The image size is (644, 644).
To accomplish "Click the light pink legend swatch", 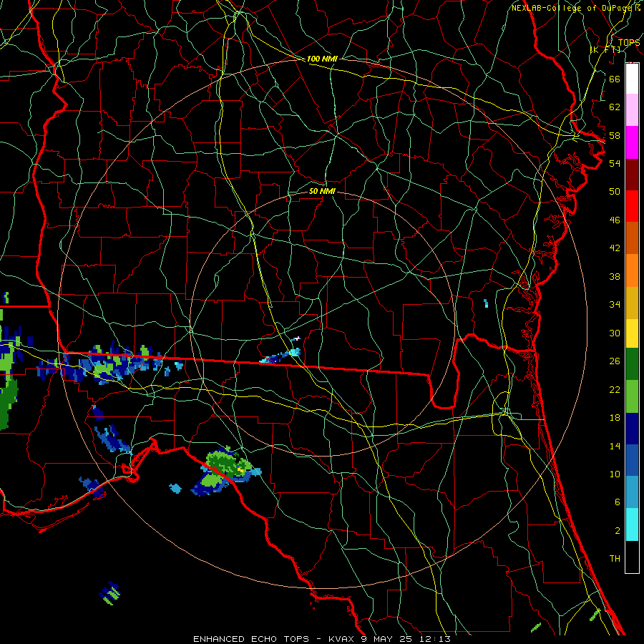I will click(x=632, y=109).
